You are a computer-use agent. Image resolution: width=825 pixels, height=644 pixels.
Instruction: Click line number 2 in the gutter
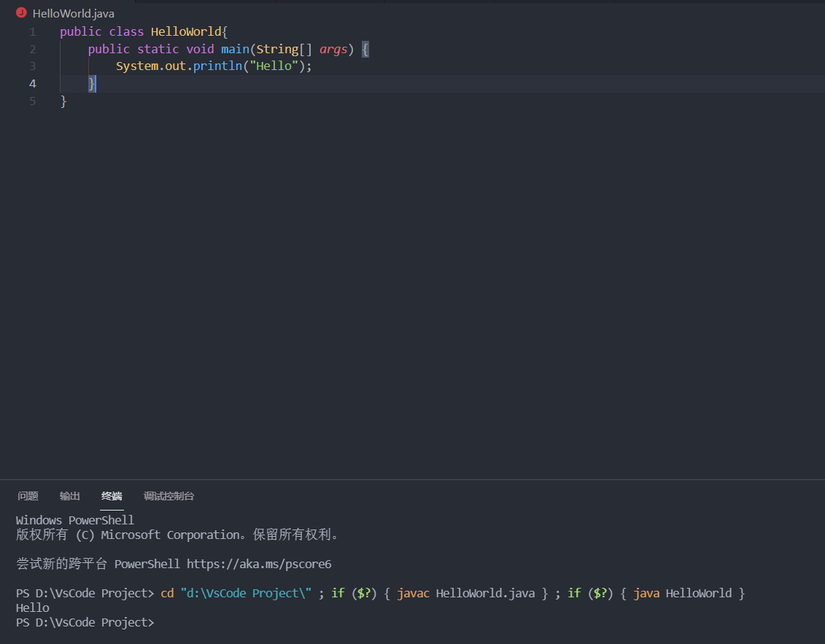(33, 50)
